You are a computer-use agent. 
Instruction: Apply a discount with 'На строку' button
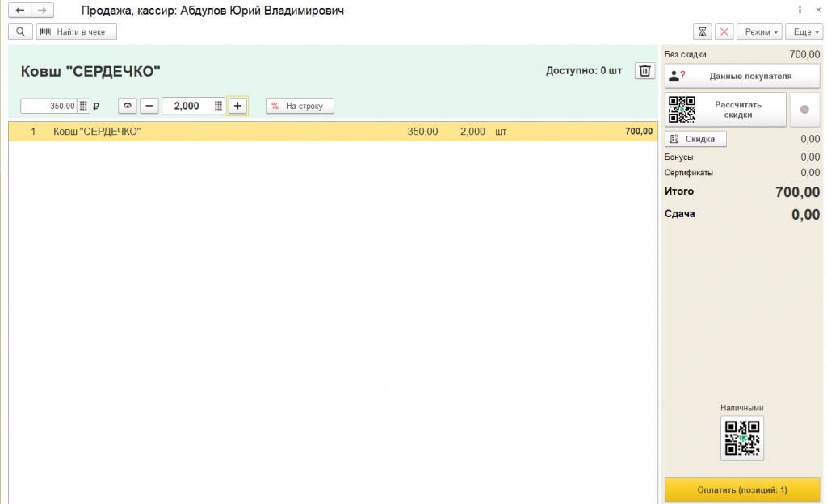coord(300,106)
